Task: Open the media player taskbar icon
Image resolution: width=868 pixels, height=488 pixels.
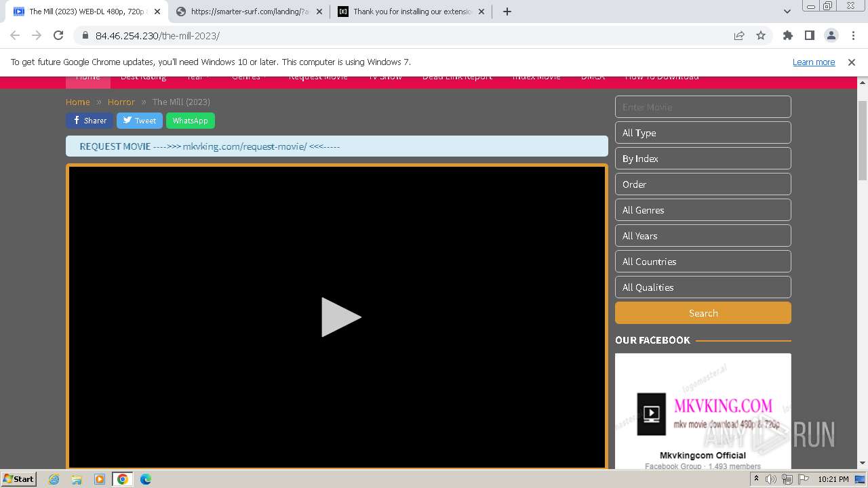Action: (100, 479)
